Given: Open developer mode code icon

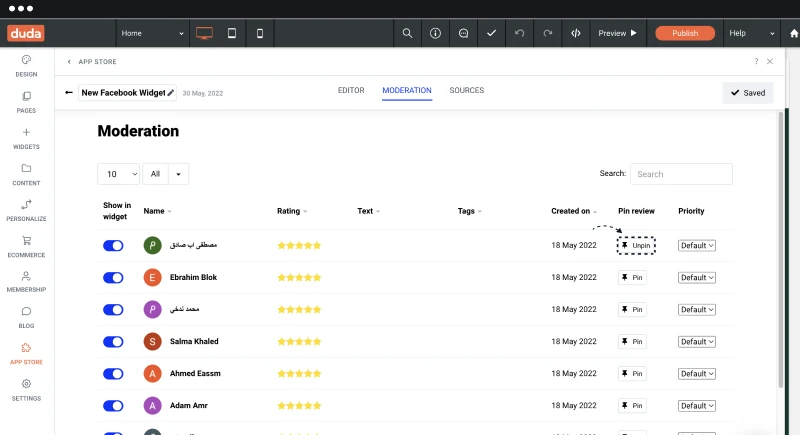Looking at the screenshot, I should click(x=576, y=33).
